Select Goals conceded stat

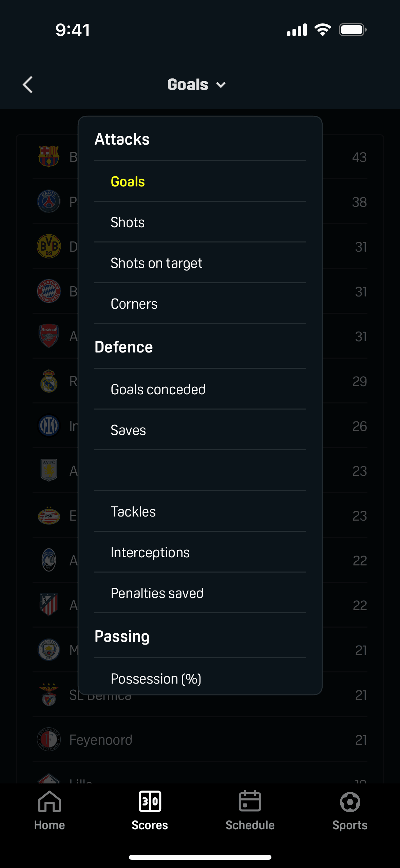click(x=158, y=390)
